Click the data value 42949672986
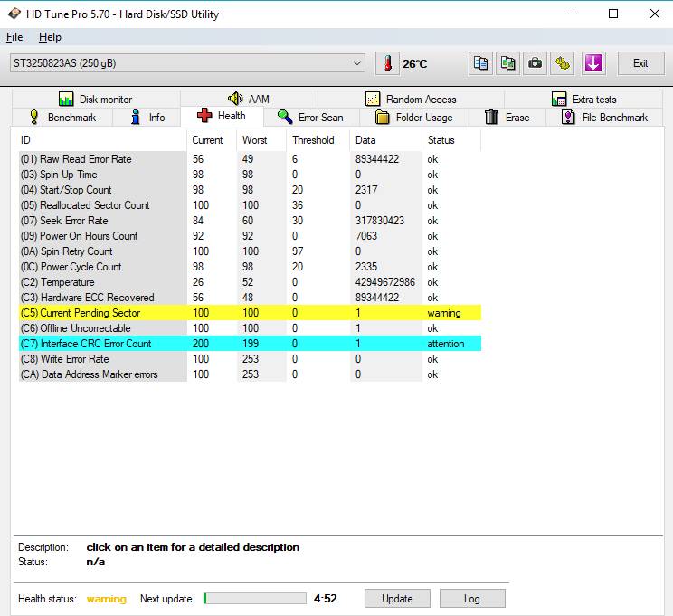 [x=385, y=282]
